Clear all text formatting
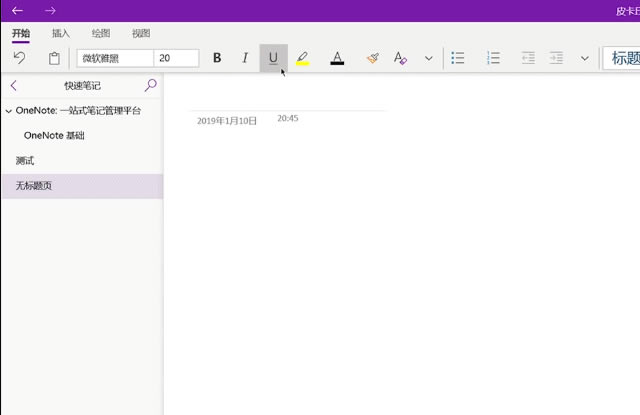Image resolution: width=640 pixels, height=415 pixels. click(x=400, y=58)
